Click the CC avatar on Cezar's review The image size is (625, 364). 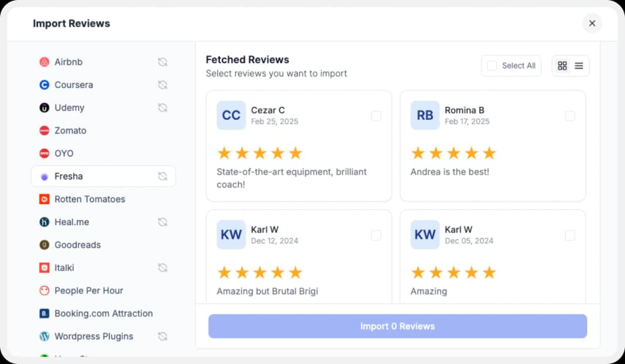[x=231, y=115]
